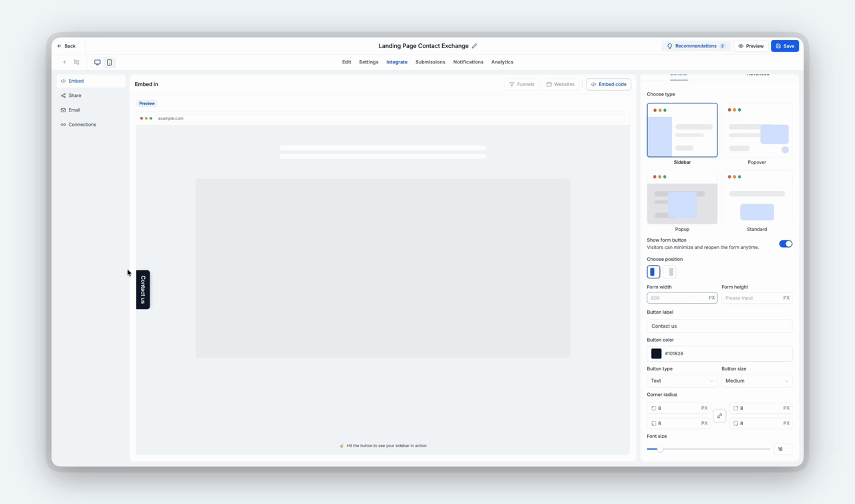
Task: Click the toolbar icon next to the plus
Action: [77, 63]
